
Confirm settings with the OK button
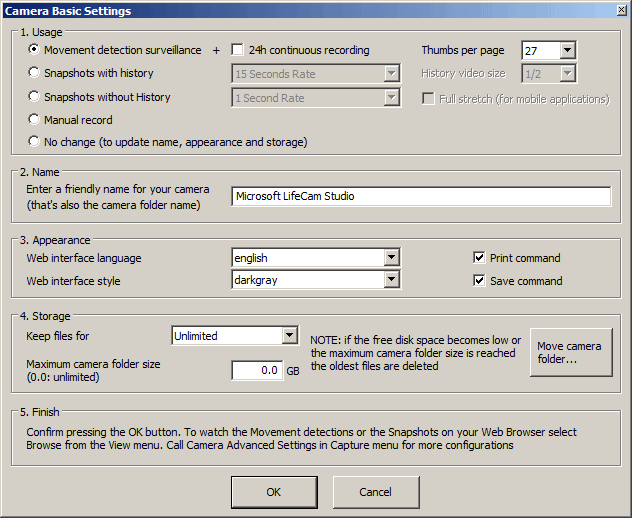pyautogui.click(x=273, y=492)
